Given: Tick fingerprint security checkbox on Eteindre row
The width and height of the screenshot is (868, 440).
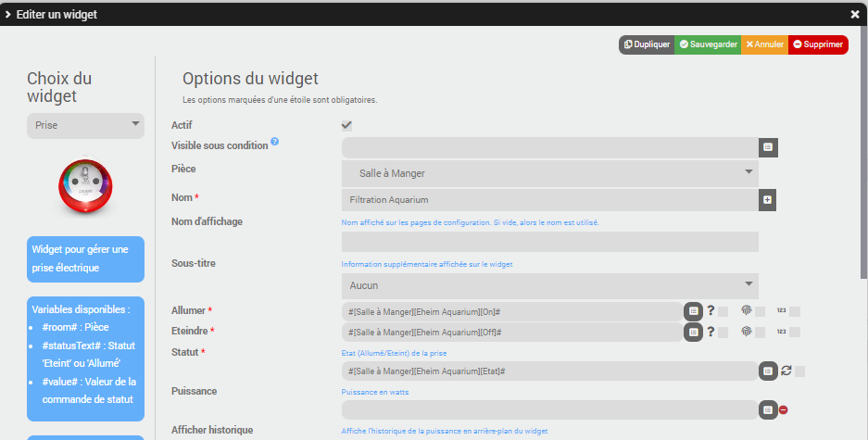Looking at the screenshot, I should coord(760,332).
